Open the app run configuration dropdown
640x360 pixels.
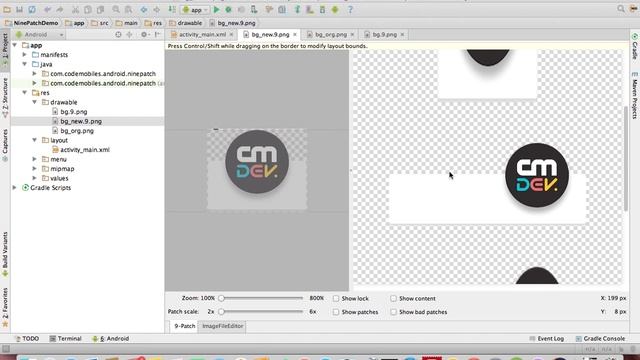click(196, 9)
